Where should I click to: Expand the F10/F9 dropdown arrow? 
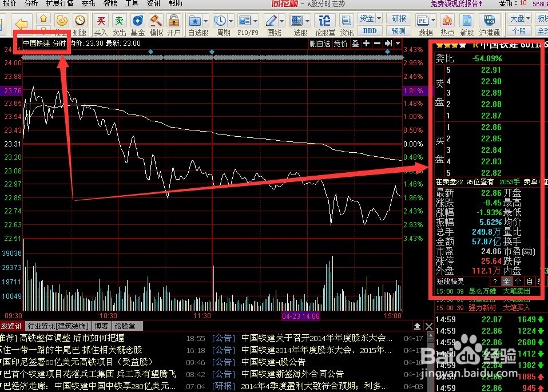[256, 21]
